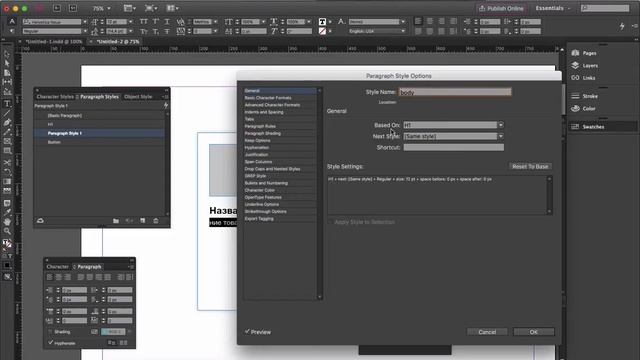
Task: Click the search field at top right
Action: coord(605,8)
